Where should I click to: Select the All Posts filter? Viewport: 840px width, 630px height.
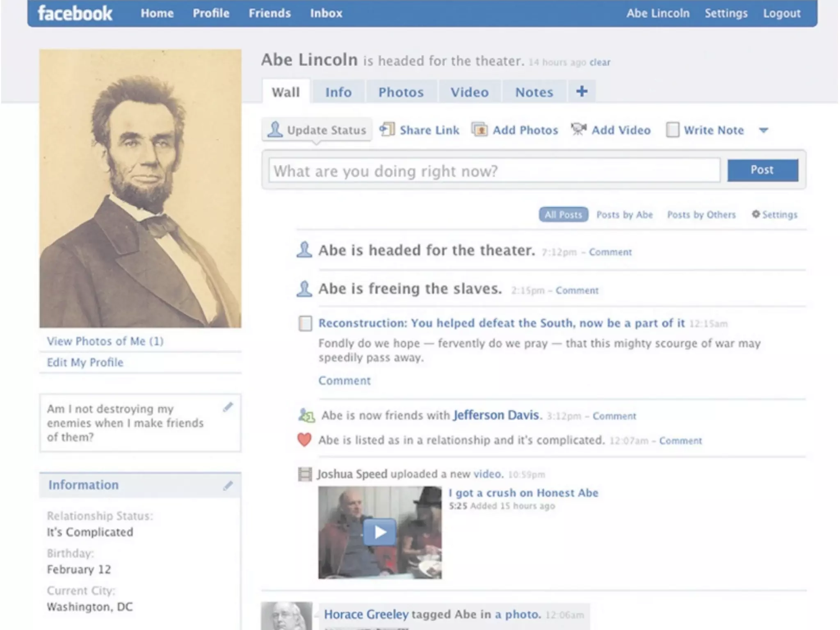[563, 215]
